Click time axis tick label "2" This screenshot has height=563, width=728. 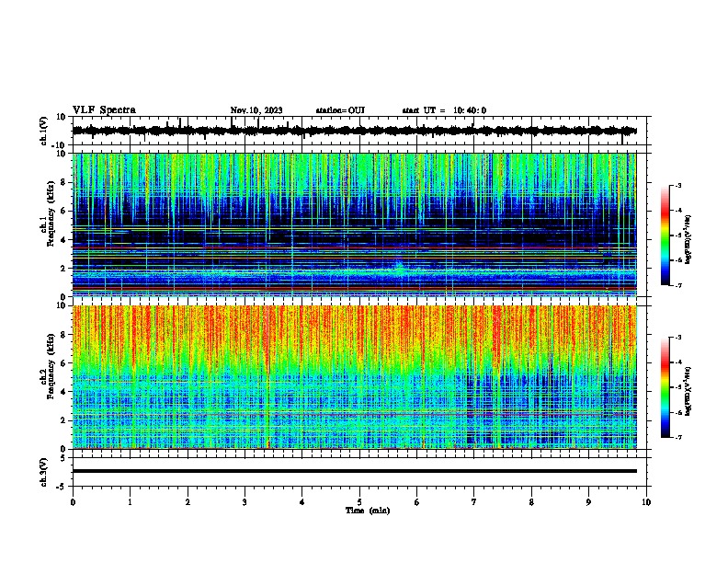pos(188,502)
